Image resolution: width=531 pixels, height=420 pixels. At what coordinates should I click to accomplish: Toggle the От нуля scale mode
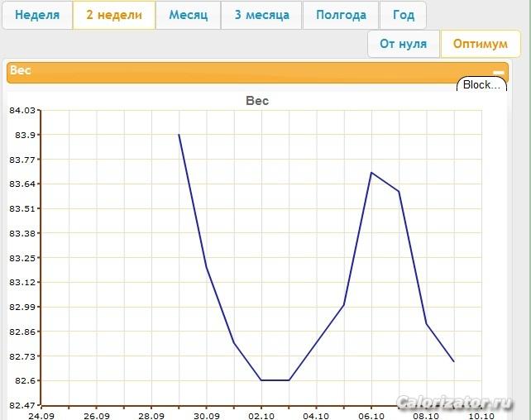point(404,44)
